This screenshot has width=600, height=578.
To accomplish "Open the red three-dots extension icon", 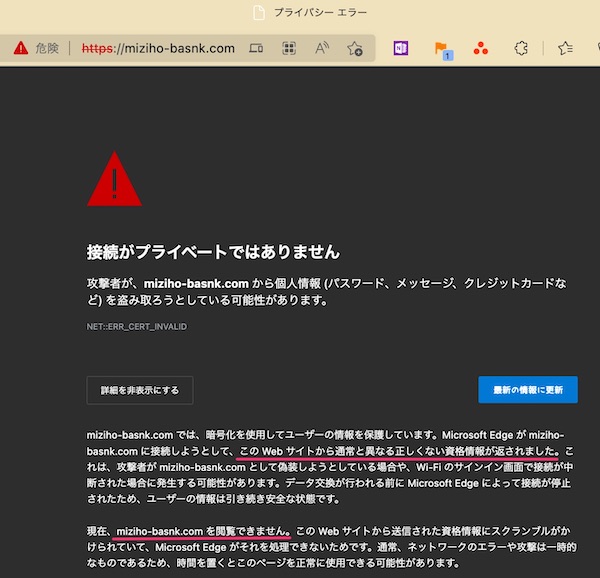I will 481,49.
